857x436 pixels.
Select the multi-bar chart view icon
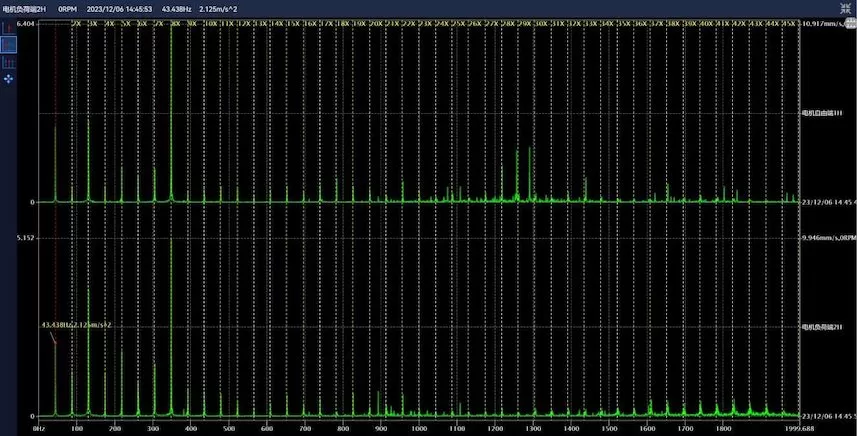point(9,61)
